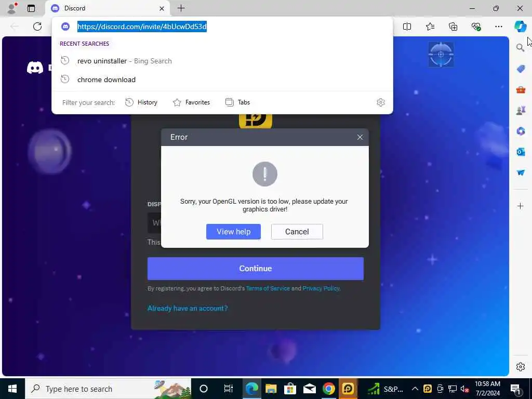The height and width of the screenshot is (399, 532).
Task: Click the taskbar search box
Action: coord(108,389)
